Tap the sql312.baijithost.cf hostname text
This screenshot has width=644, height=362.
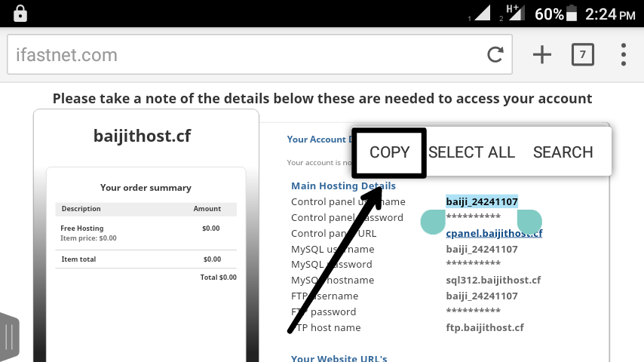(x=493, y=281)
